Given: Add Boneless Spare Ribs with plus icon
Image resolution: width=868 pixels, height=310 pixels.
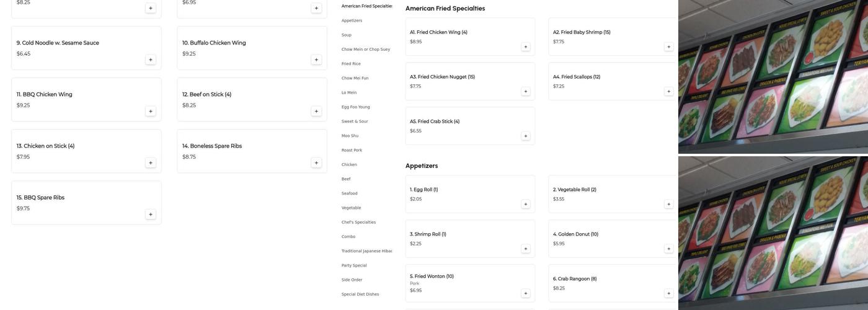Looking at the screenshot, I should [316, 162].
